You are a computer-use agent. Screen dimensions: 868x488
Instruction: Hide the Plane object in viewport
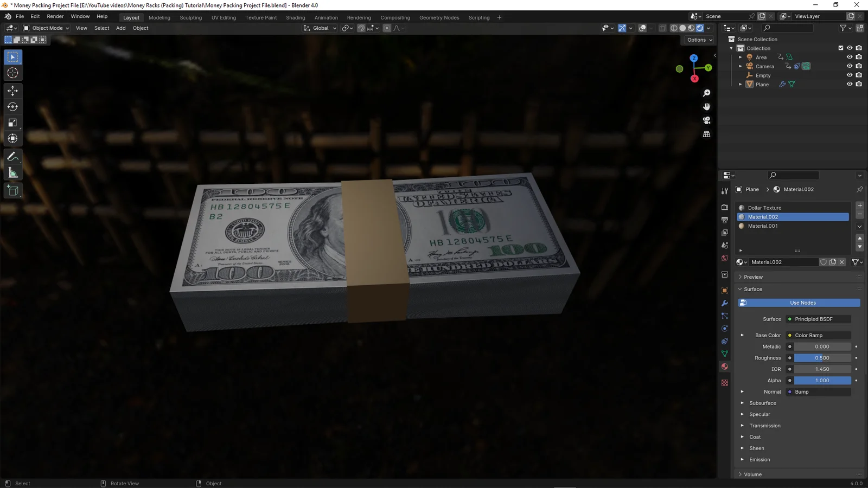pyautogui.click(x=849, y=84)
